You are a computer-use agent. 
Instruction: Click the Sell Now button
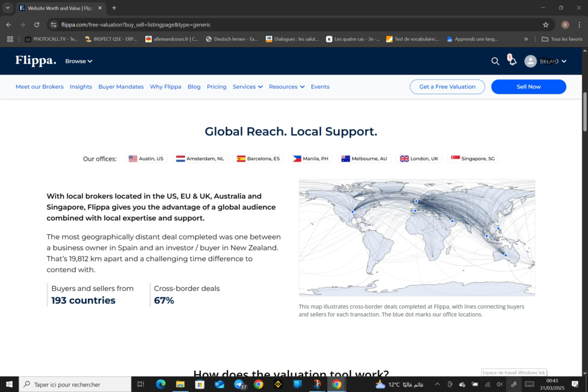528,87
